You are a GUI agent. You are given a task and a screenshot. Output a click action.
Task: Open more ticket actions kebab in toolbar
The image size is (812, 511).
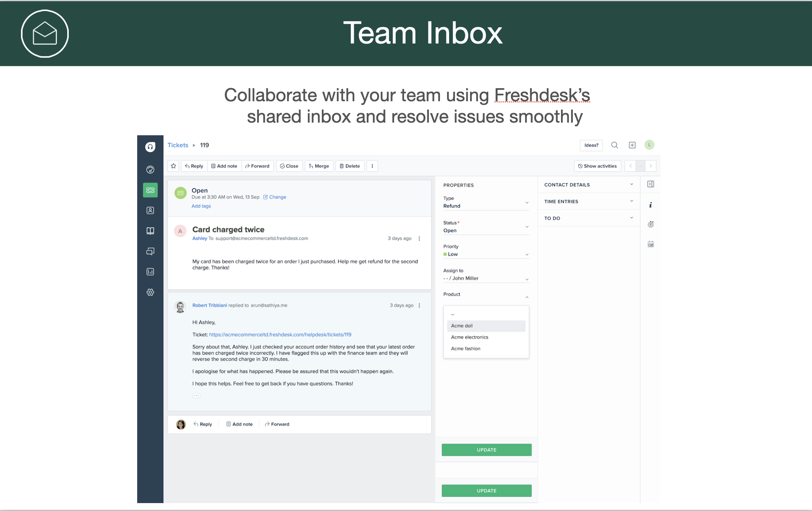pyautogui.click(x=372, y=166)
